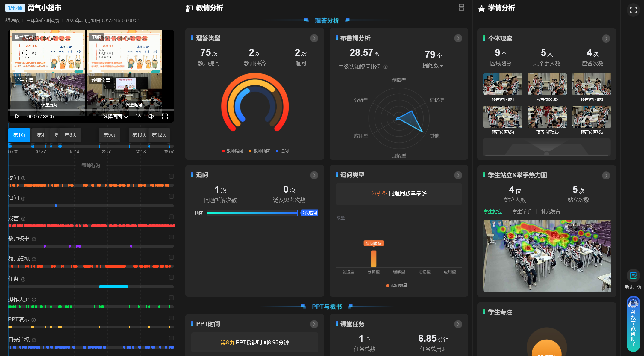Expand the 追问 card details
This screenshot has height=356, width=644.
[314, 175]
